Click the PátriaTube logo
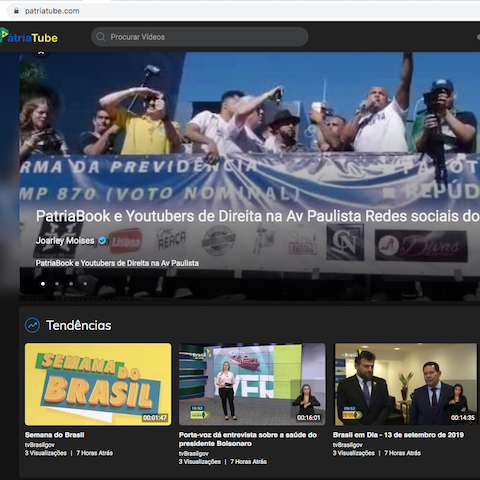Screen dimensions: 480x480 29,36
